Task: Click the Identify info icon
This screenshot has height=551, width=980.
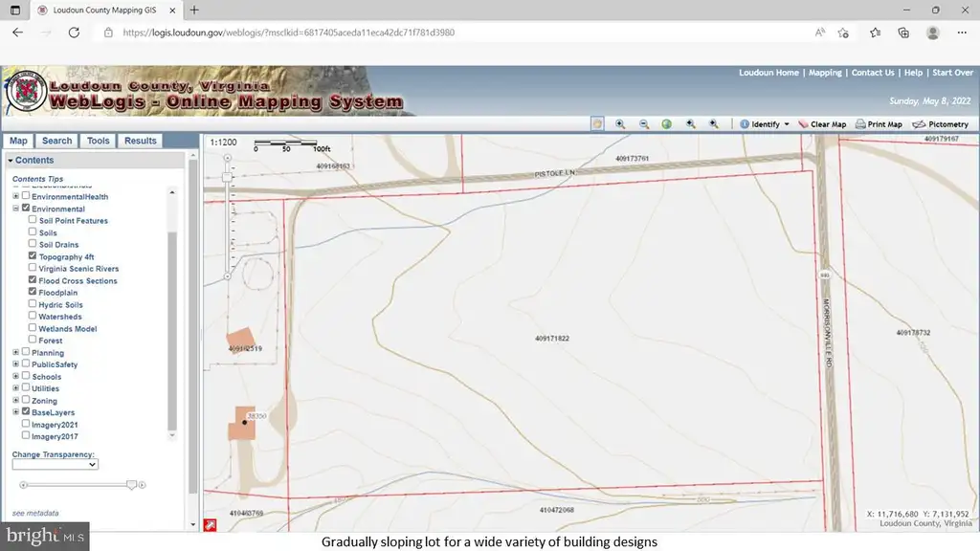Action: coord(745,124)
